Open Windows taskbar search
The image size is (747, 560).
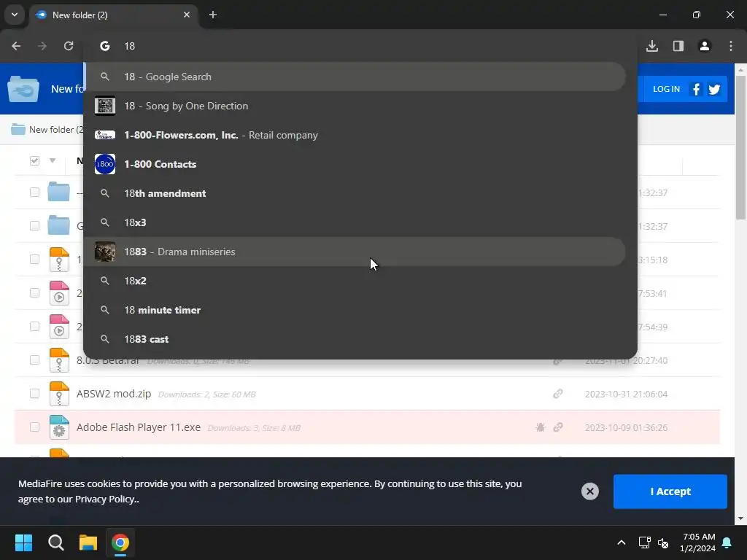55,542
